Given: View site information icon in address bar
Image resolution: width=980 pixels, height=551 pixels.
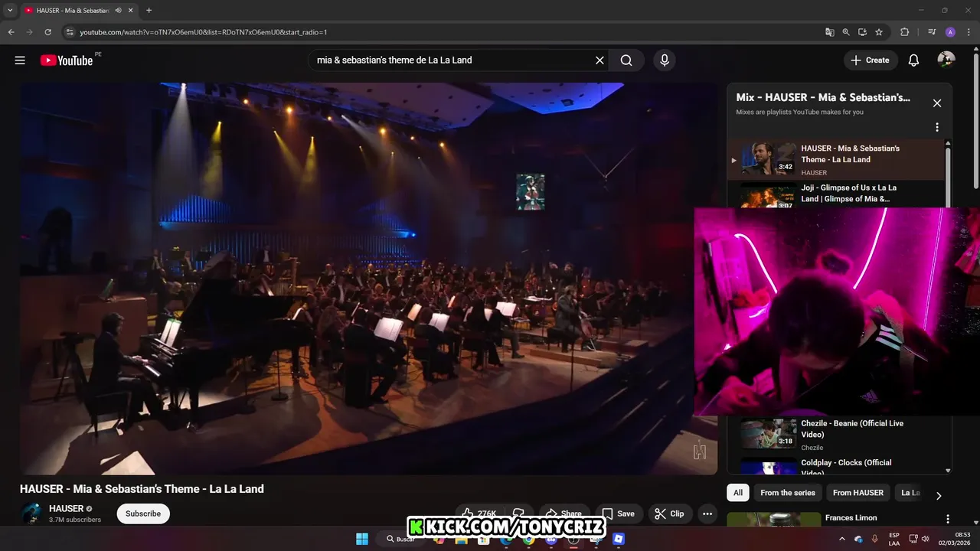Looking at the screenshot, I should point(70,32).
